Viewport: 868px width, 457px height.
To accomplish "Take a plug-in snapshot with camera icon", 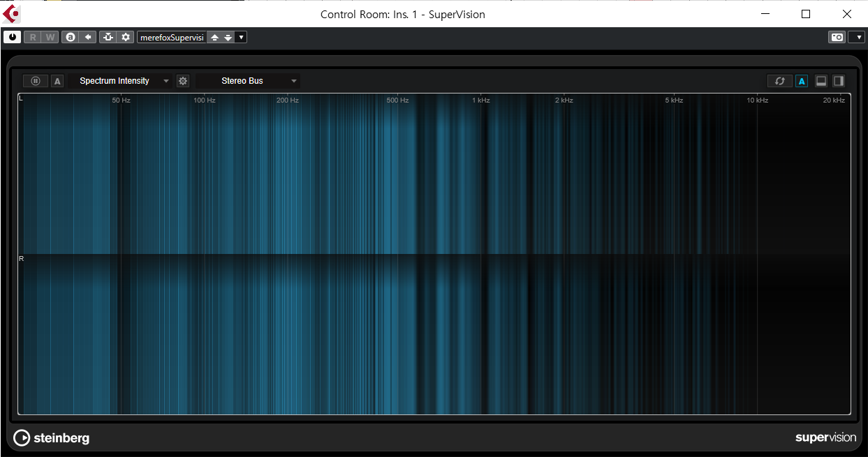I will (x=837, y=37).
